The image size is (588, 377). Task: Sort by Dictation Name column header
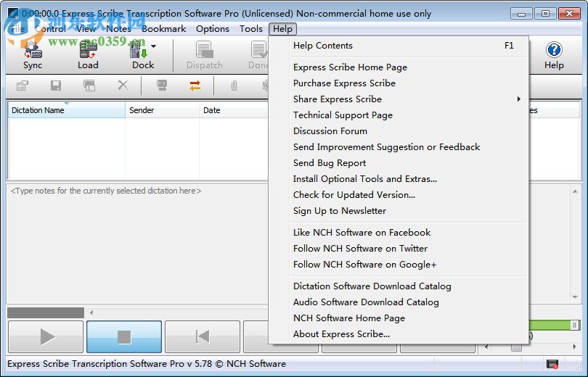coord(66,110)
